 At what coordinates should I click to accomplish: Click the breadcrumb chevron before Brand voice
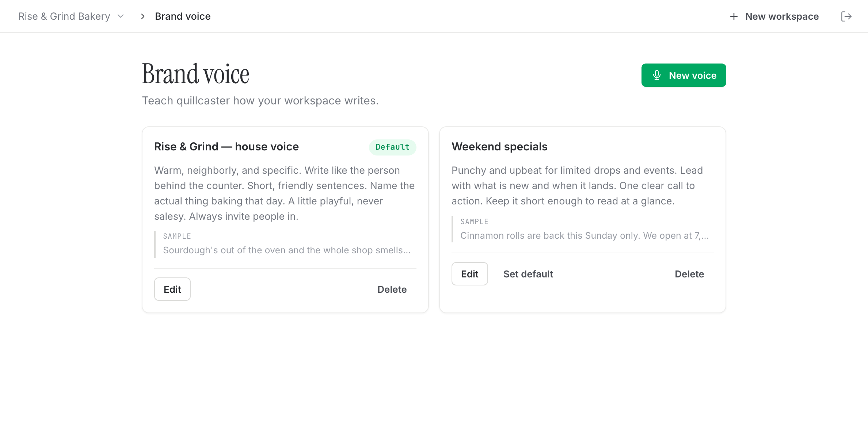coord(143,16)
